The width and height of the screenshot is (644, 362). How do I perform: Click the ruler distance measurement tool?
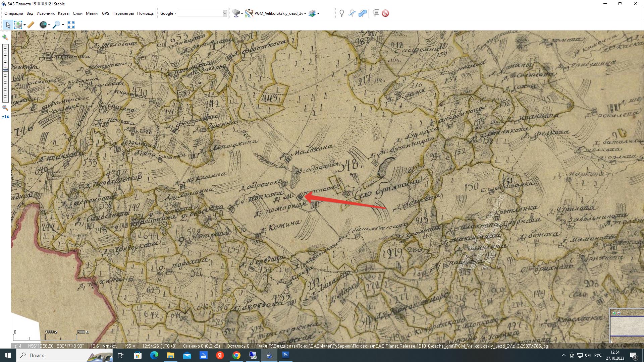tap(31, 25)
